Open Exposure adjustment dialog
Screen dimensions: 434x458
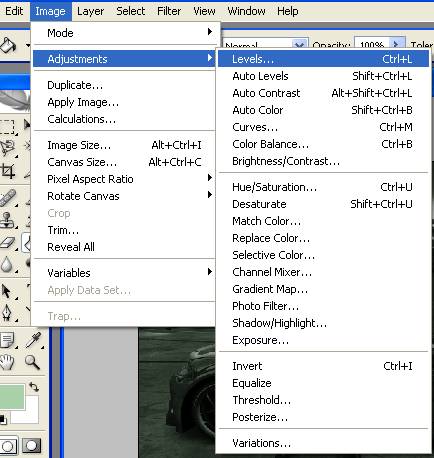pos(323,340)
